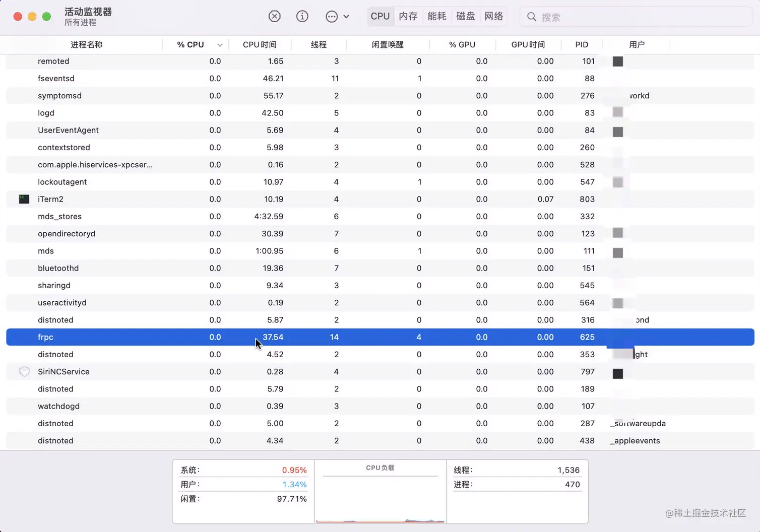Viewport: 760px width, 532px height.
Task: Select the symptomsd process row
Action: pyautogui.click(x=380, y=96)
